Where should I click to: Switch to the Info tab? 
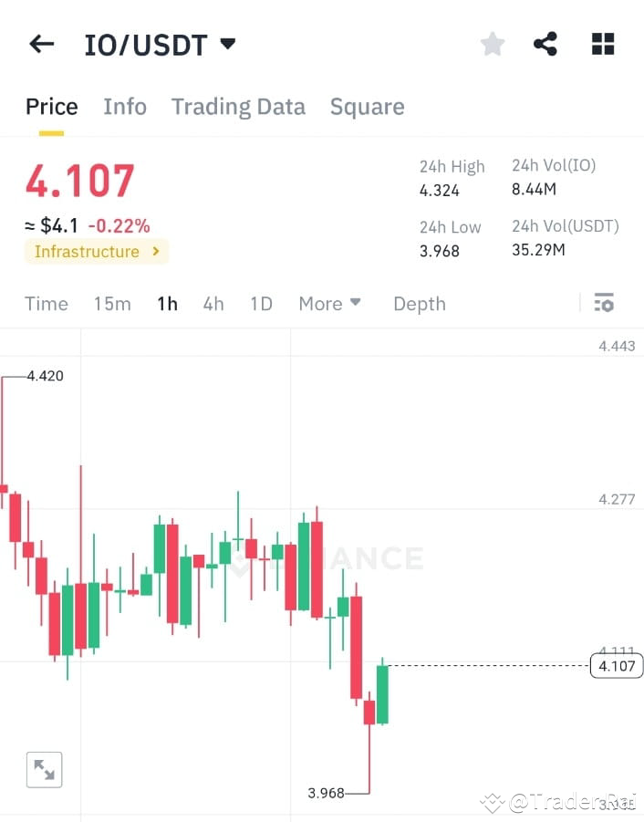coord(125,107)
